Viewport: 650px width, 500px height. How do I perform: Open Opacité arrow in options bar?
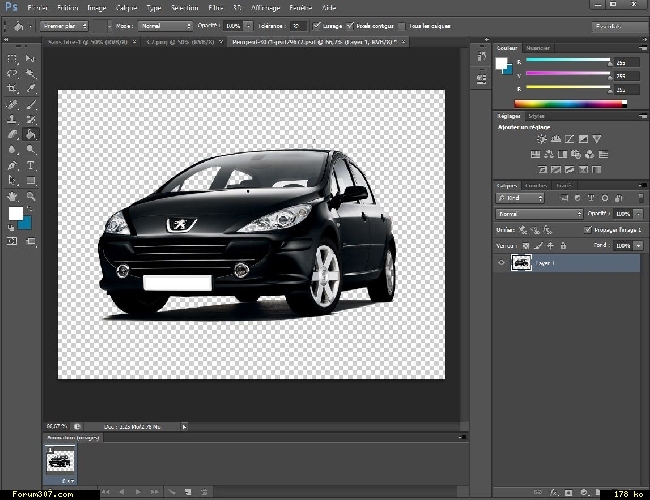click(248, 26)
